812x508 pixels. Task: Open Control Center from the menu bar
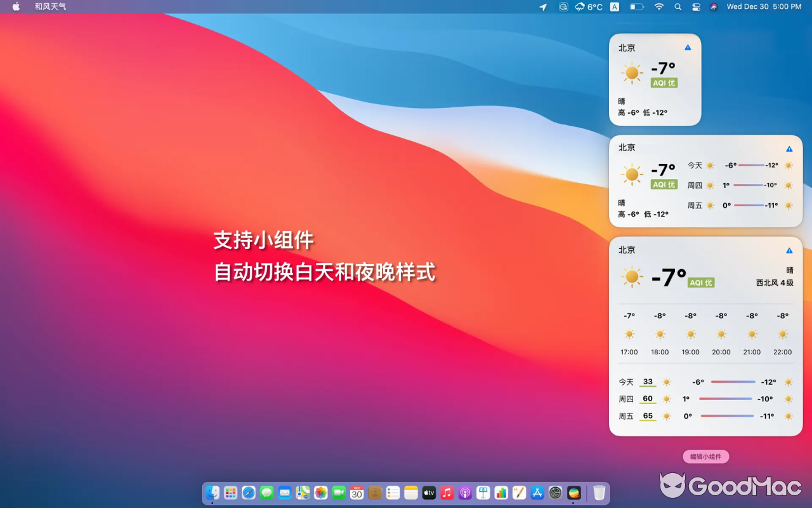tap(696, 7)
